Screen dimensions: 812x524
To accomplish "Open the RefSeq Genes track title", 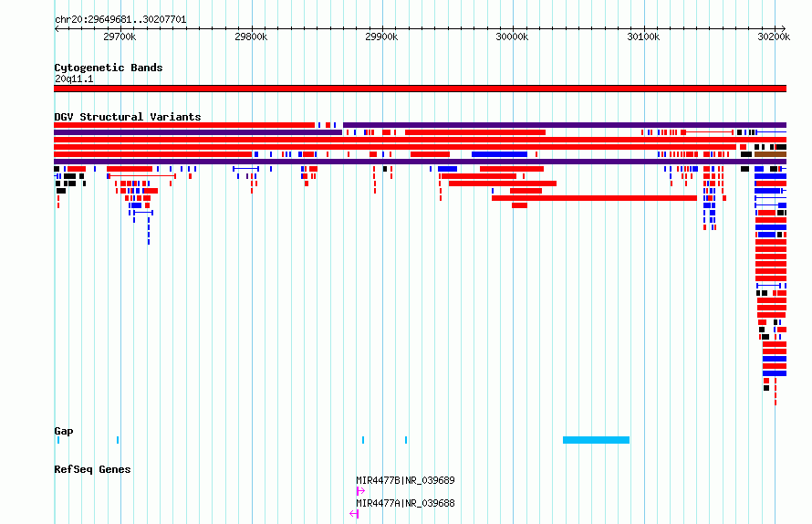I will pos(92,469).
